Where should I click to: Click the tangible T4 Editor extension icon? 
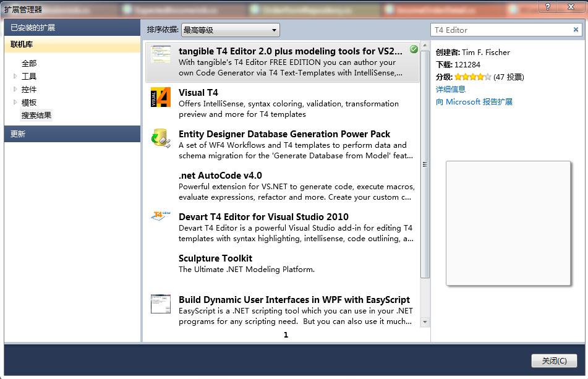(161, 55)
